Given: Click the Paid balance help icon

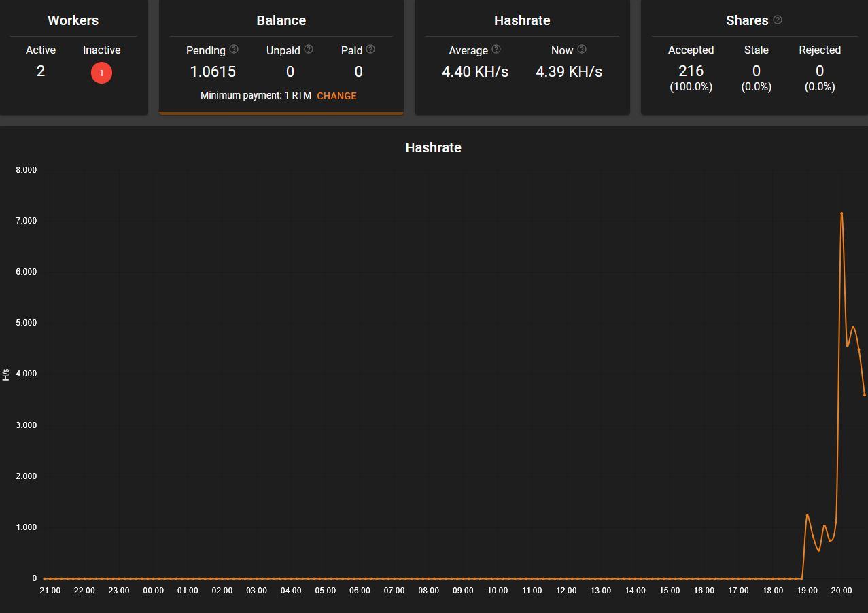Looking at the screenshot, I should tap(370, 49).
